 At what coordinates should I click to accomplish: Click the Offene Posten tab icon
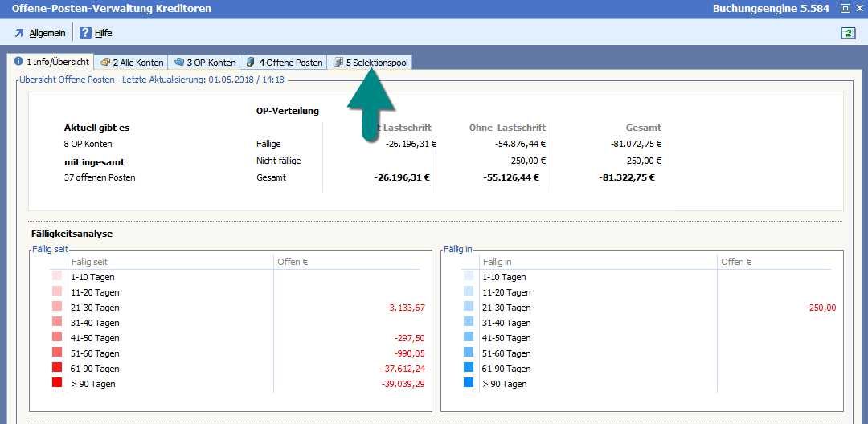click(251, 63)
